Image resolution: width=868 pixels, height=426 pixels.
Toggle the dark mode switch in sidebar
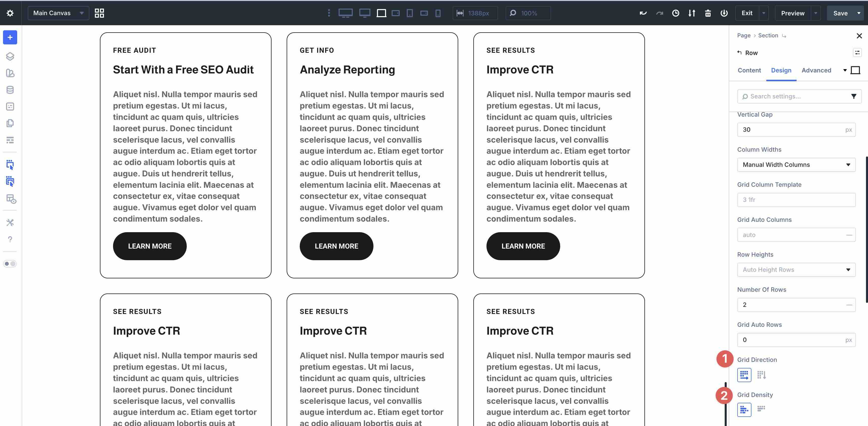click(10, 263)
